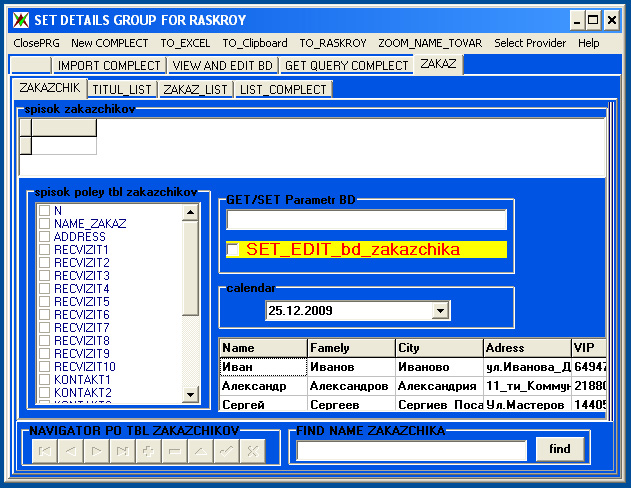
Task: Click ZOOM_NAME_TOVAR menu item
Action: tap(430, 43)
